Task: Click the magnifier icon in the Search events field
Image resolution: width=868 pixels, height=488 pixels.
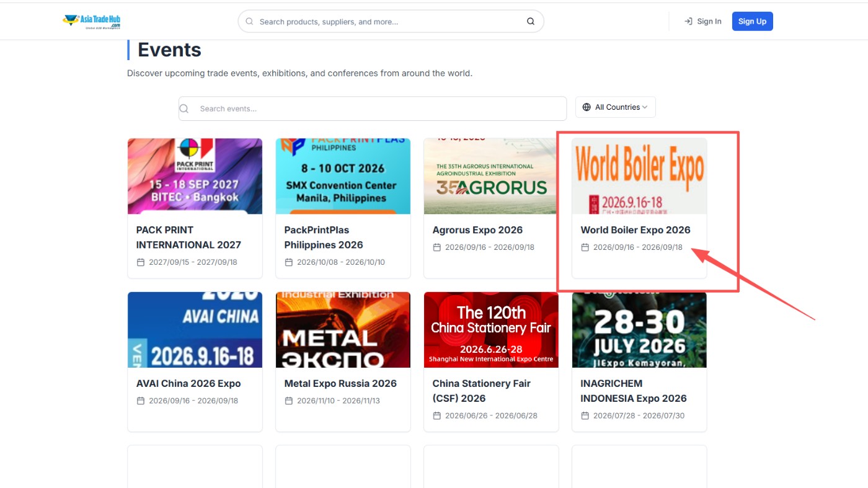Action: click(x=184, y=109)
